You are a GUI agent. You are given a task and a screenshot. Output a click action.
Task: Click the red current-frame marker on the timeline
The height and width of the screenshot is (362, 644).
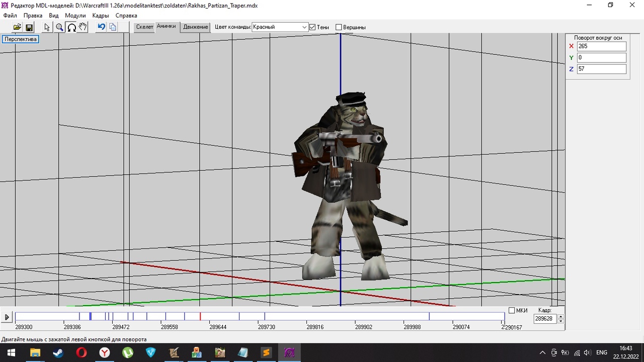tap(200, 316)
